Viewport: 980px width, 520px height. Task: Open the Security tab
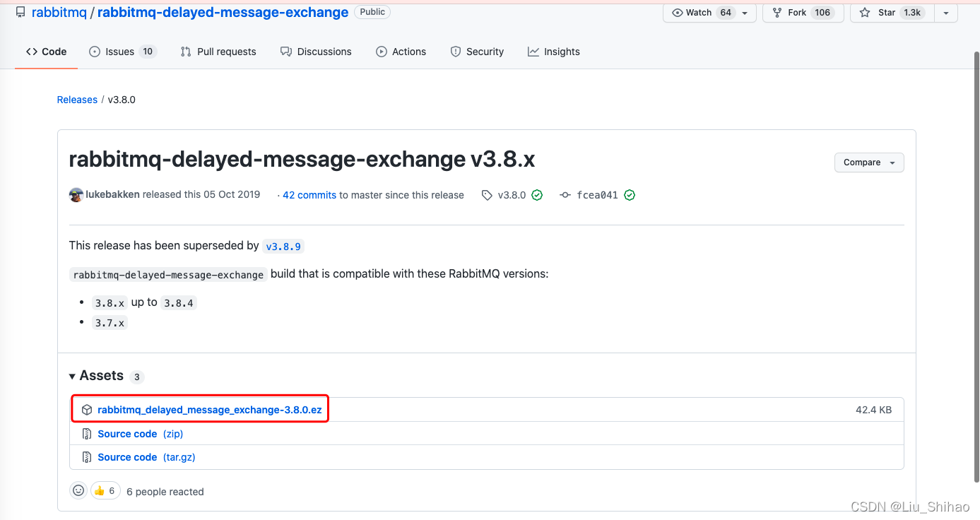[477, 52]
